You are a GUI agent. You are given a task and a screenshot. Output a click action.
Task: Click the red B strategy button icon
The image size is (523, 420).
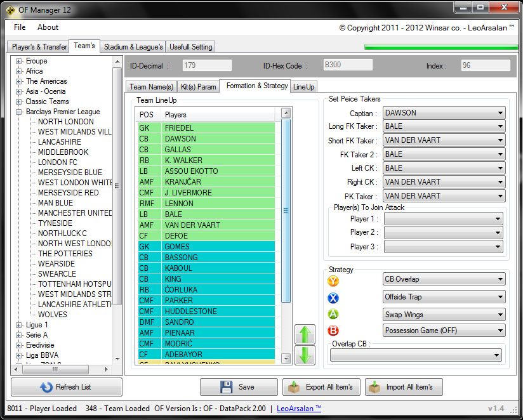(x=333, y=331)
